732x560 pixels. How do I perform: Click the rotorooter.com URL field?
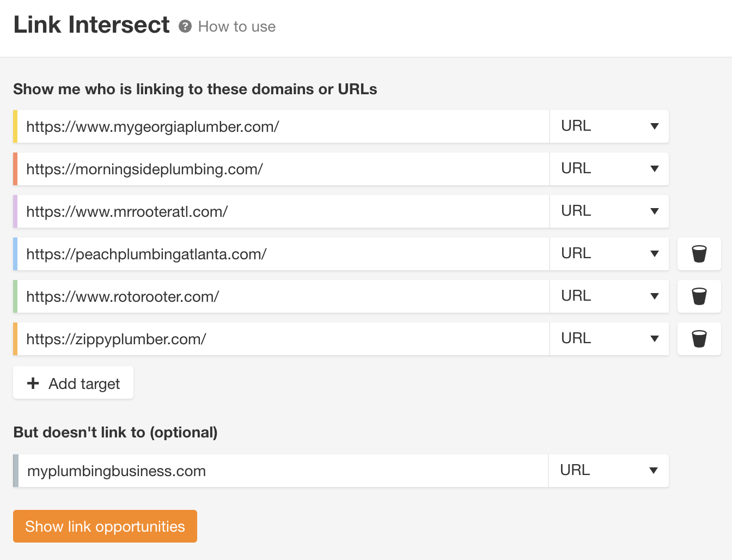[x=272, y=296]
